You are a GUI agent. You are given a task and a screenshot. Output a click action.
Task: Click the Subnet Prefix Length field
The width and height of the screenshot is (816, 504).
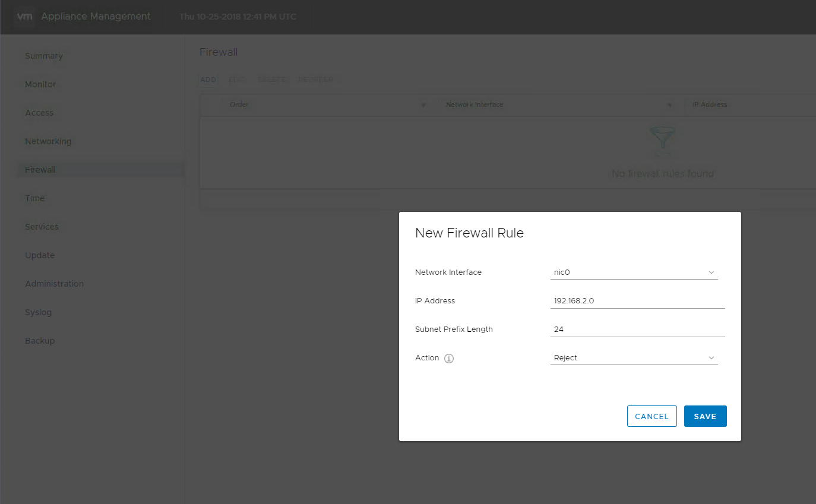pyautogui.click(x=638, y=329)
